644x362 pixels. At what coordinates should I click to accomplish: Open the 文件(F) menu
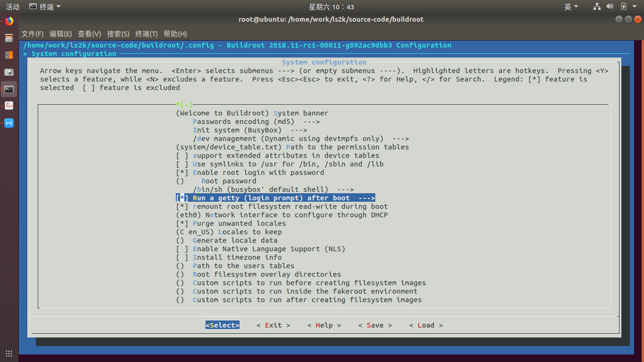[x=33, y=34]
